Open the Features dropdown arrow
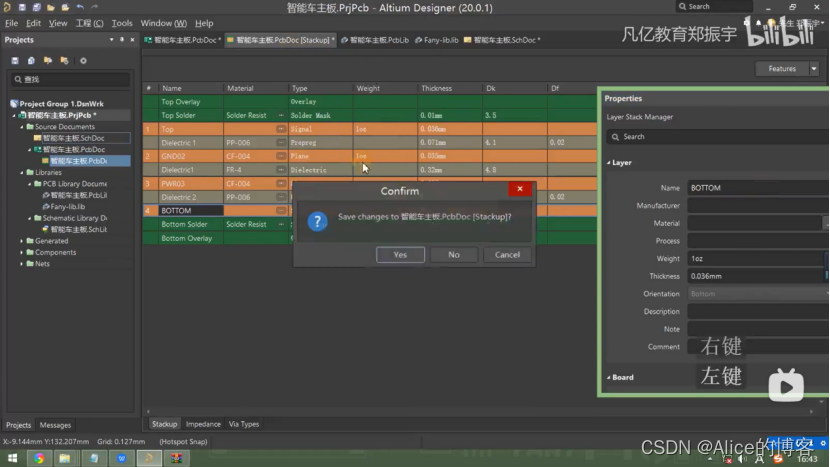This screenshot has width=830, height=467. point(814,68)
